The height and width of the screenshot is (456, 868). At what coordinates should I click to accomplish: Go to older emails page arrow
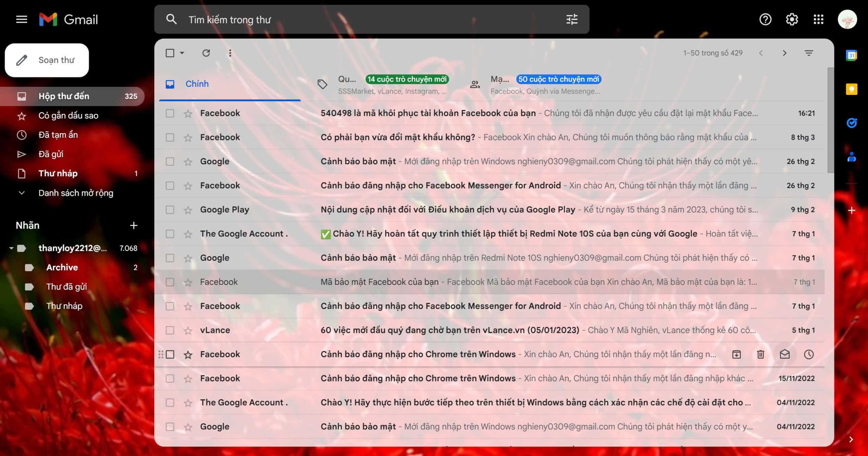tap(785, 53)
